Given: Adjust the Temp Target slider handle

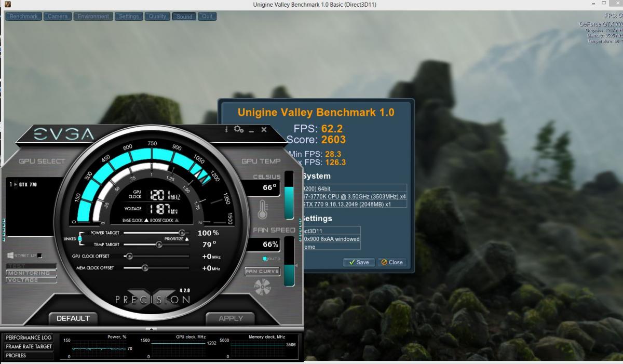Looking at the screenshot, I should tap(159, 245).
